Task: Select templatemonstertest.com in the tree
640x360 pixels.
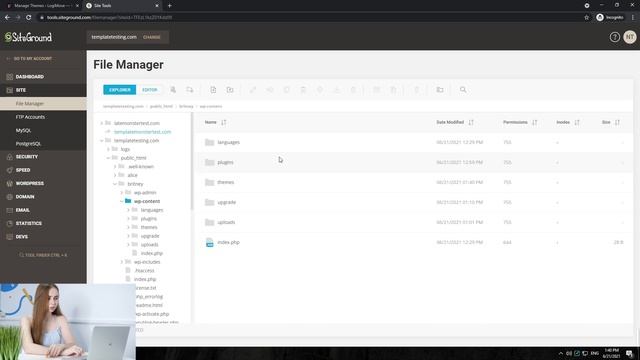Action: 142,132
